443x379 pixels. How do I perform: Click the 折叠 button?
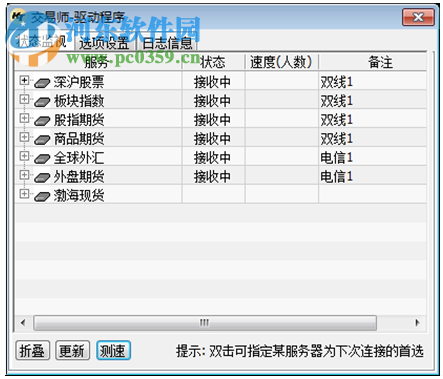click(32, 351)
